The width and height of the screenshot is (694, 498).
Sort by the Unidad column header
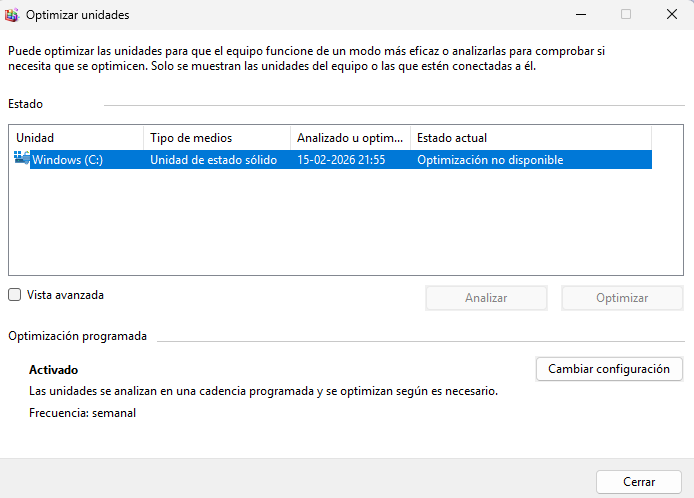[x=76, y=138]
